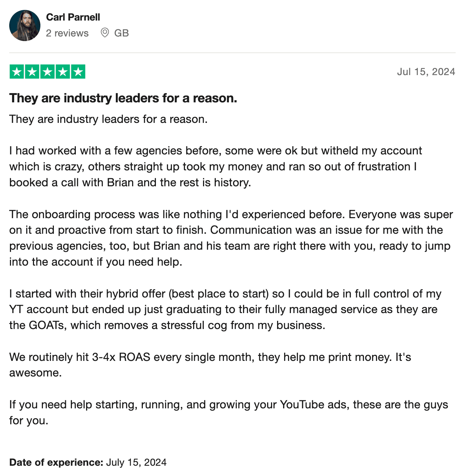Click the '2 reviews' count text
Viewport: 467px width, 476px height.
(67, 33)
